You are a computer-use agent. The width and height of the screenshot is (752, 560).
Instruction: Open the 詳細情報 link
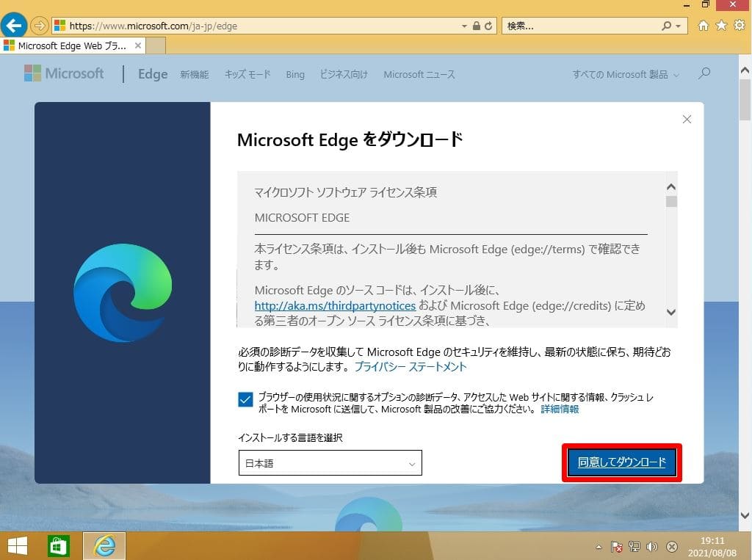click(560, 409)
